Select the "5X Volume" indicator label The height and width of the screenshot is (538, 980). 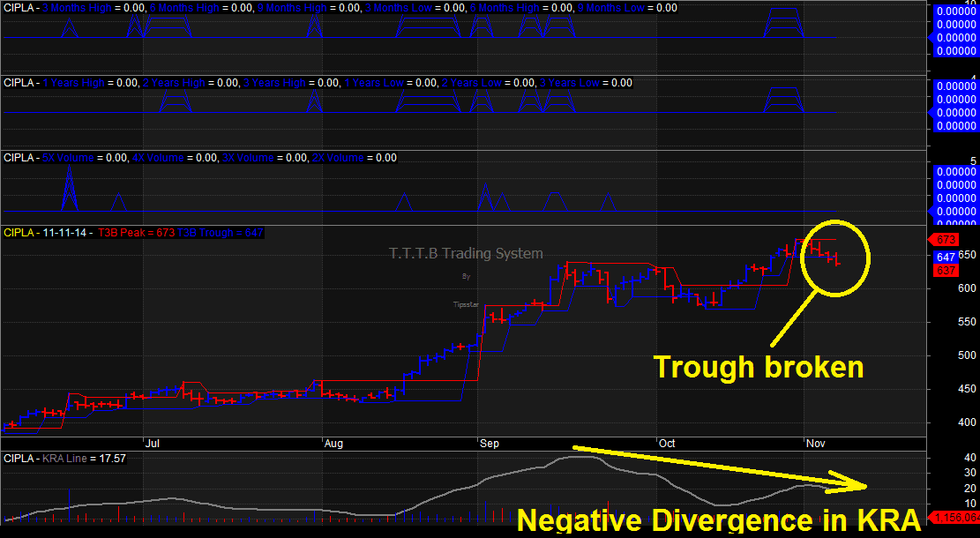tap(68, 158)
